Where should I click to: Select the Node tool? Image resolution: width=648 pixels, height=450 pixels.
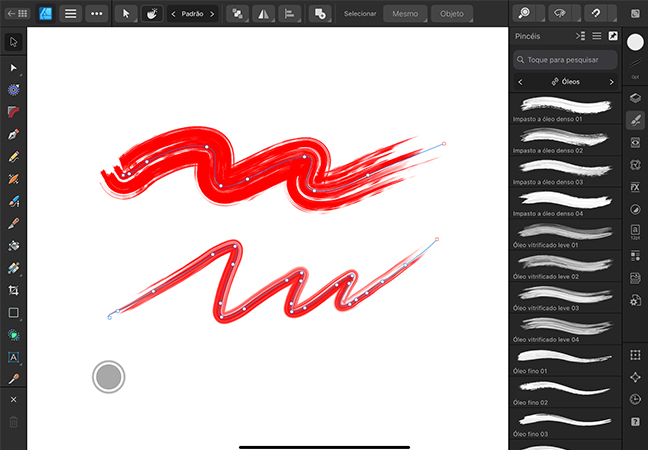click(13, 67)
